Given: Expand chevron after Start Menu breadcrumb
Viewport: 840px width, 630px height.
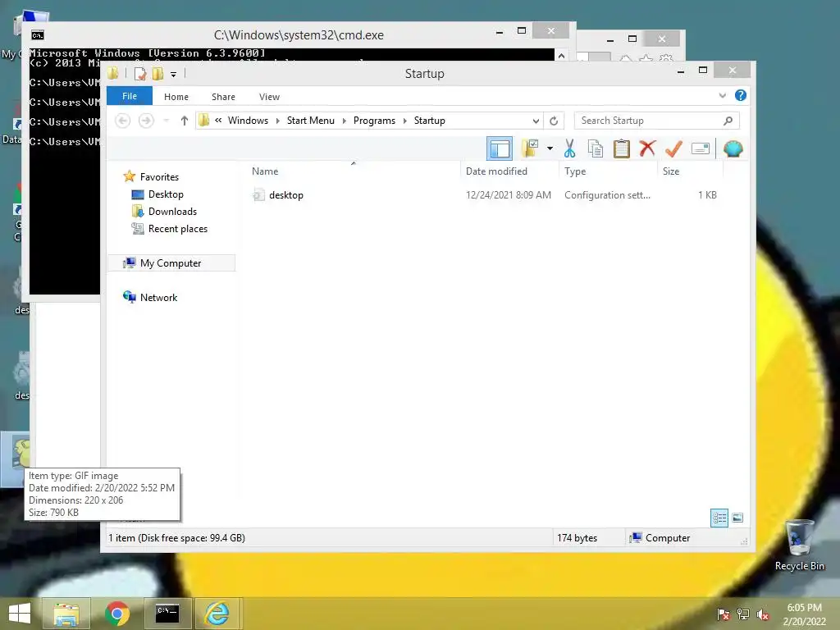Looking at the screenshot, I should pyautogui.click(x=344, y=121).
